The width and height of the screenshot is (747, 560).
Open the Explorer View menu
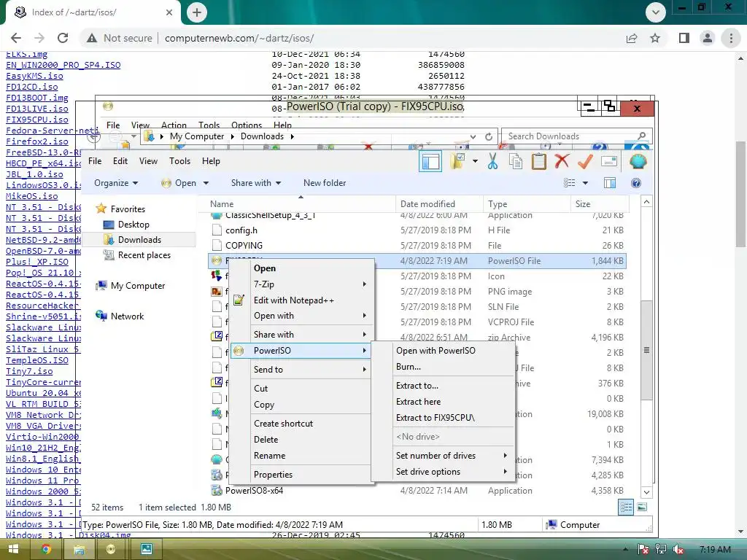148,161
